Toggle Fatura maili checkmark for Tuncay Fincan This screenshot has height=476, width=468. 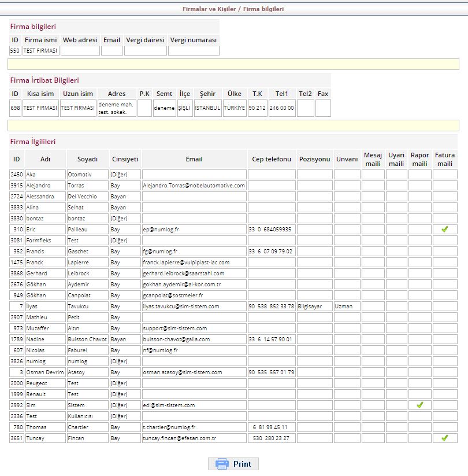click(x=444, y=438)
